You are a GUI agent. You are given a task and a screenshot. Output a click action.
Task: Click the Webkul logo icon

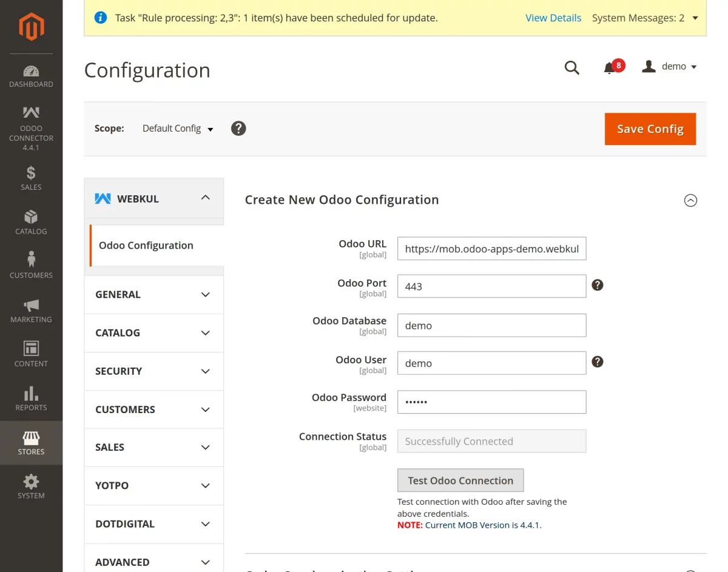(x=103, y=198)
